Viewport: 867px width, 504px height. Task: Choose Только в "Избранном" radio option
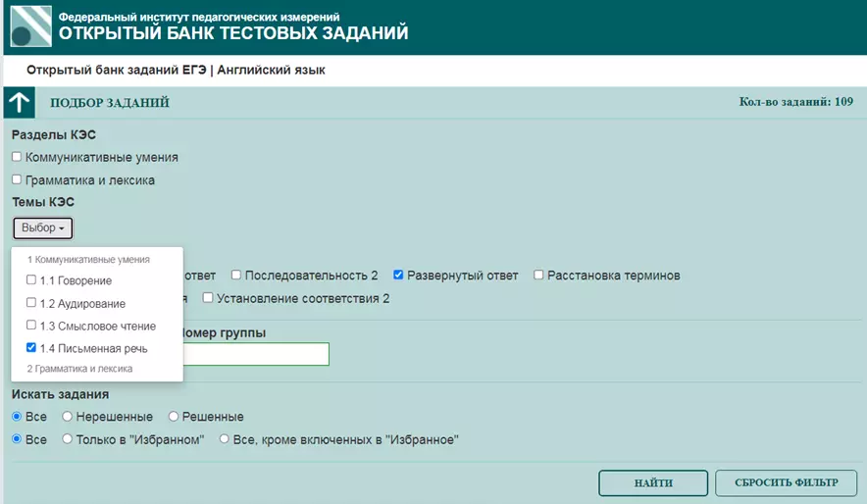(x=69, y=439)
